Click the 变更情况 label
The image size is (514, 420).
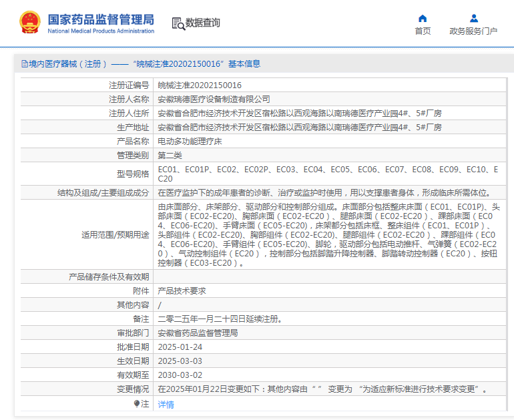point(133,389)
